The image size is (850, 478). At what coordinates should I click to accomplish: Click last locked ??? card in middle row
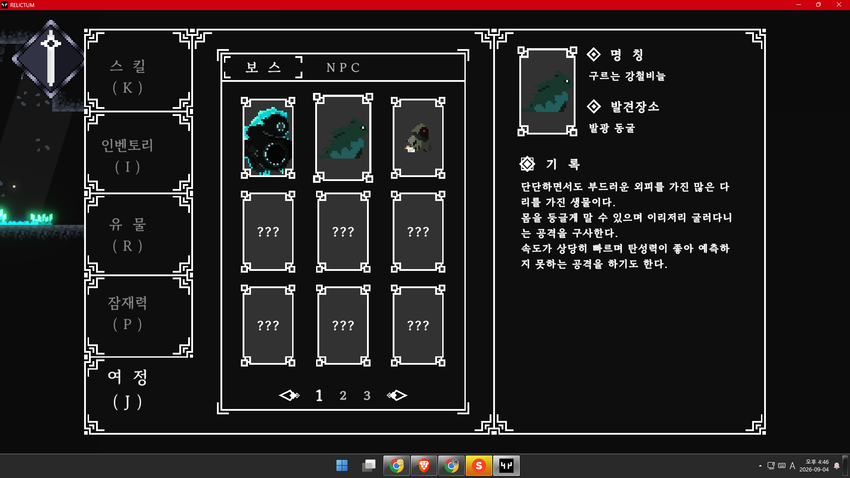pos(418,232)
